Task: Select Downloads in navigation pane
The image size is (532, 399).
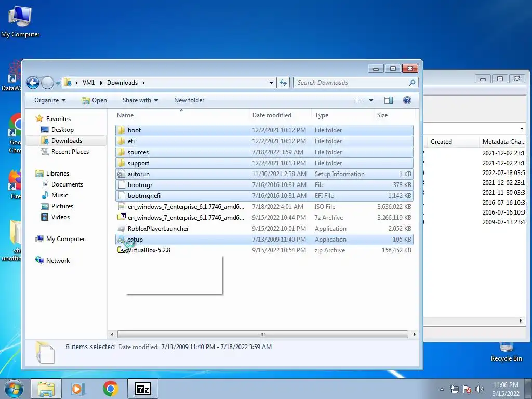Action: point(66,140)
